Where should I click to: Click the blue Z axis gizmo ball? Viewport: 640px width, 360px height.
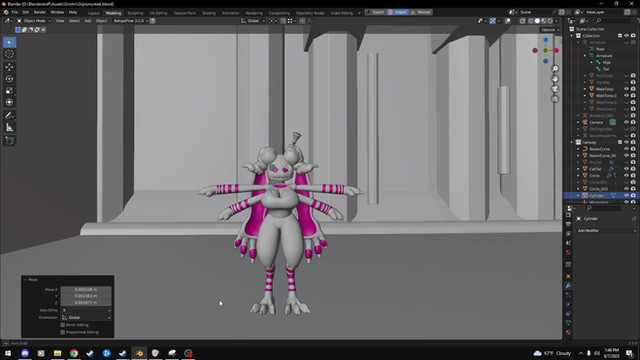coord(546,40)
